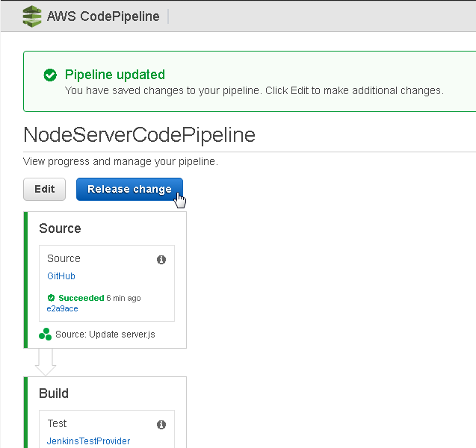Click the Test action name in Build
476x448 pixels.
[57, 423]
